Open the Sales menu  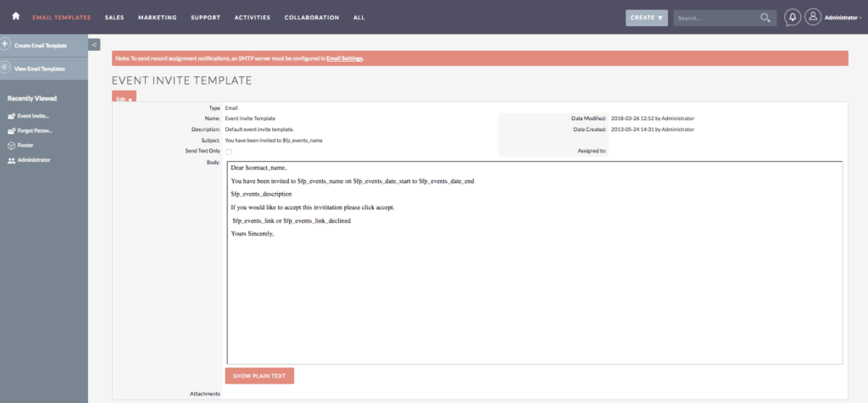(114, 17)
